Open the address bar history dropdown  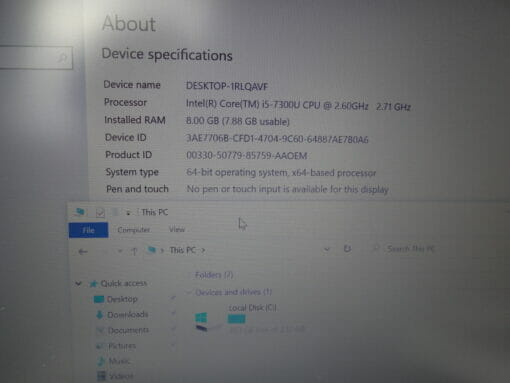click(x=327, y=249)
